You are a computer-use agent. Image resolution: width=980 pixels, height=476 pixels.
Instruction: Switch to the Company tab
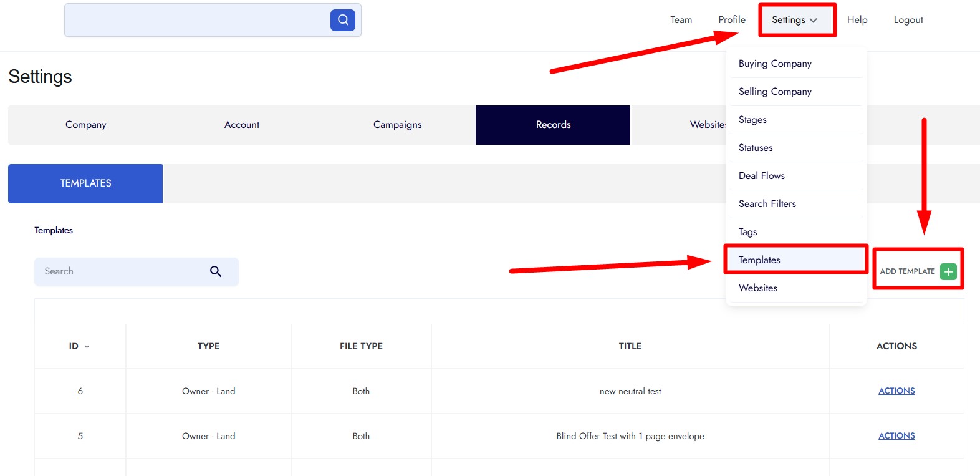[86, 125]
